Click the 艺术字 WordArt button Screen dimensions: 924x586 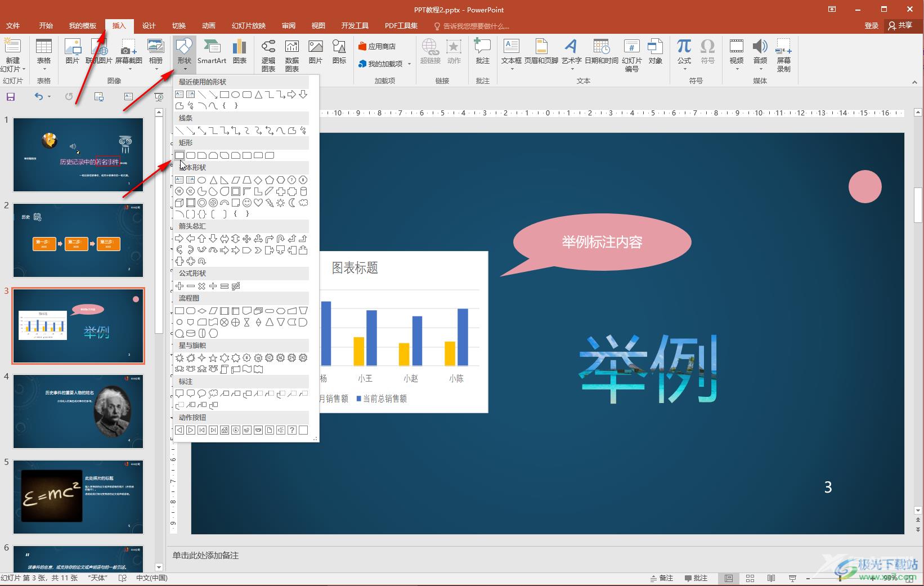tap(571, 55)
